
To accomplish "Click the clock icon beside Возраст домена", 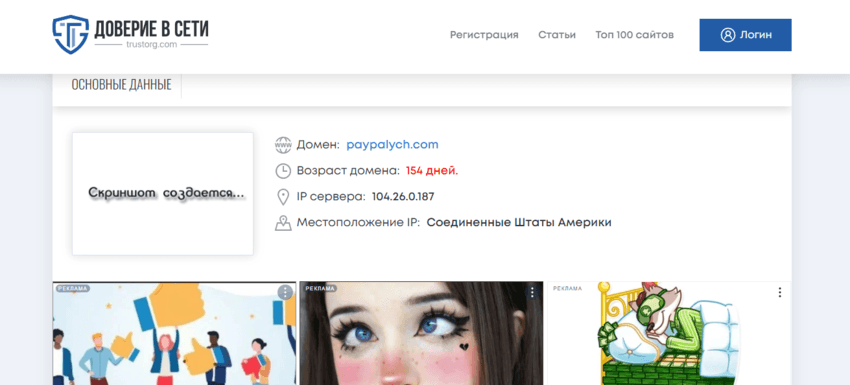I will tap(283, 171).
